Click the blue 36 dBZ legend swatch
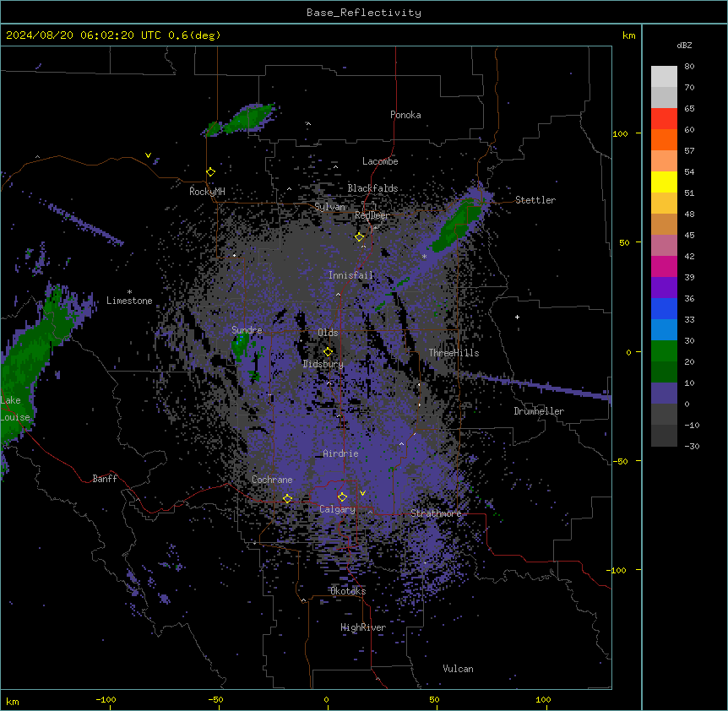 664,308
